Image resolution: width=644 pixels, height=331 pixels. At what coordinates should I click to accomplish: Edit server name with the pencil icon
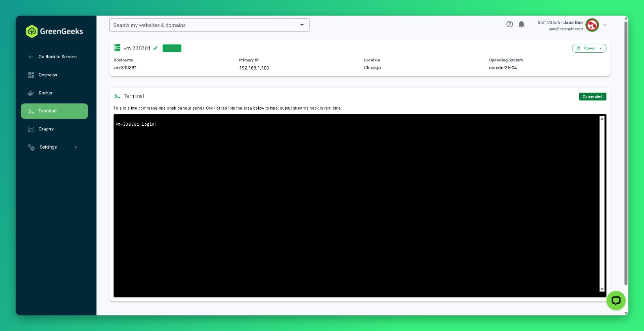(x=156, y=48)
